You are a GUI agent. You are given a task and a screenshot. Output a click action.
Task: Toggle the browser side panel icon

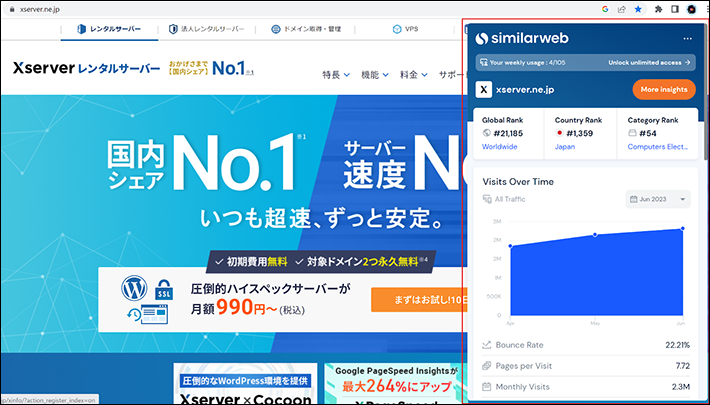[675, 9]
